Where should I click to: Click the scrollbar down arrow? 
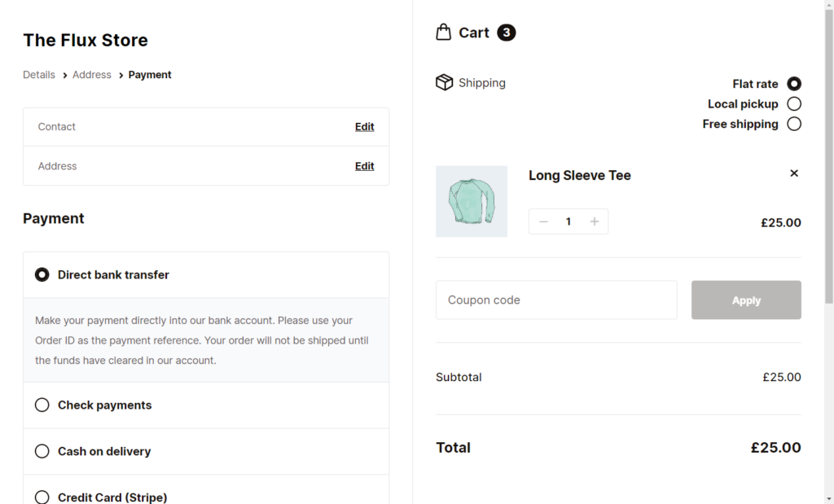[827, 497]
